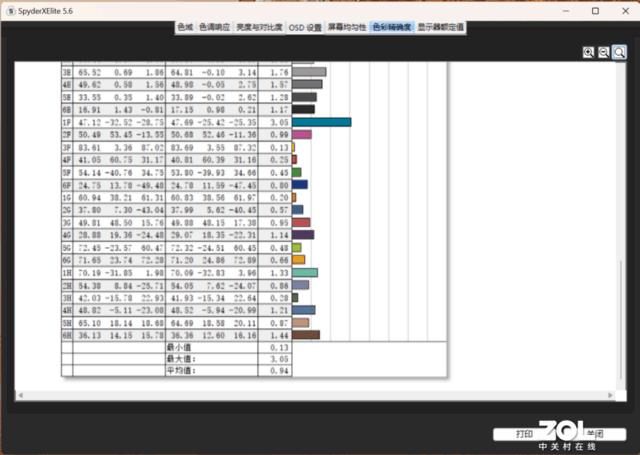This screenshot has width=640, height=455.
Task: Click the magenta bar for patch 2F
Action: pos(302,134)
